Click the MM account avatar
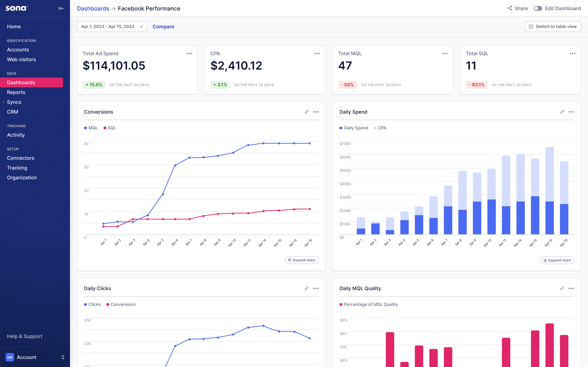The image size is (588, 367). click(10, 357)
